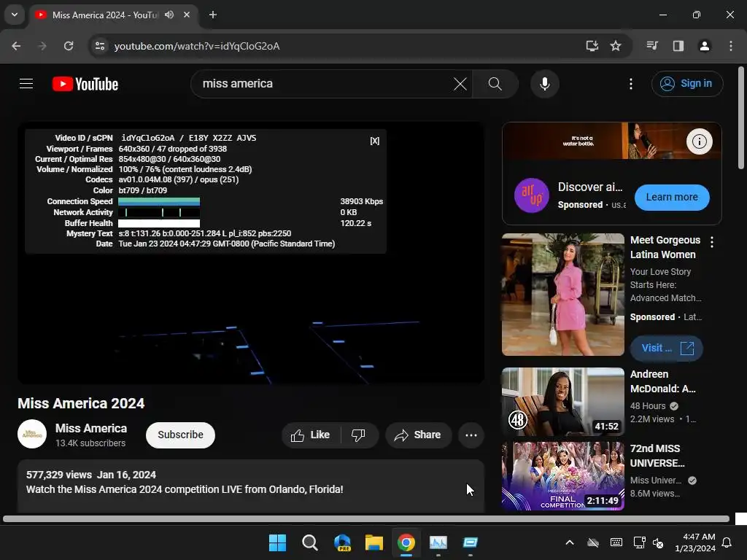The width and height of the screenshot is (747, 560).
Task: Open air up advertiser logo
Action: point(532,195)
